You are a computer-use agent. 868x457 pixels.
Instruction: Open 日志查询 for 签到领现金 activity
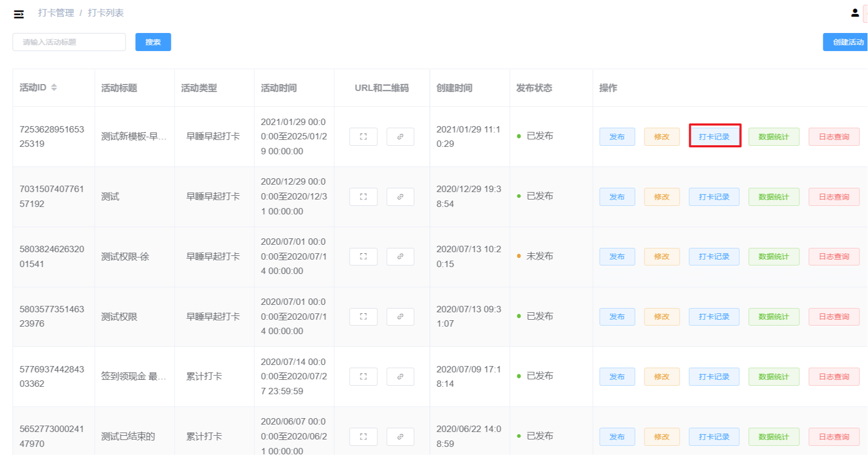pyautogui.click(x=833, y=377)
